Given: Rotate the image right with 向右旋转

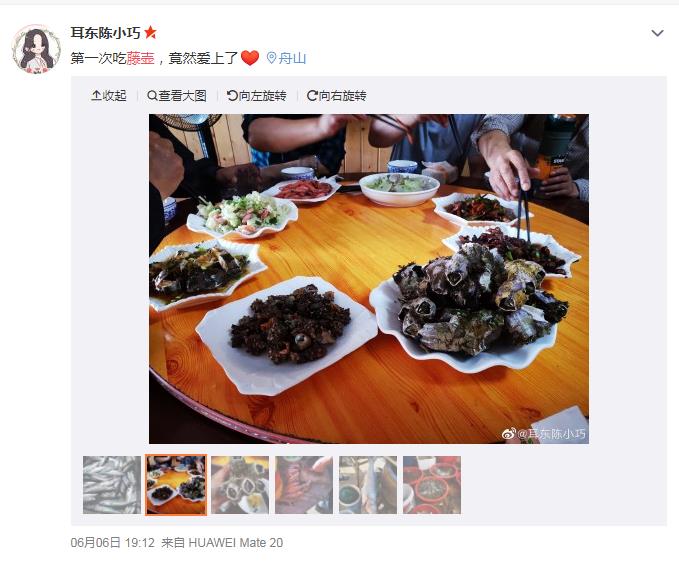Looking at the screenshot, I should (x=336, y=95).
